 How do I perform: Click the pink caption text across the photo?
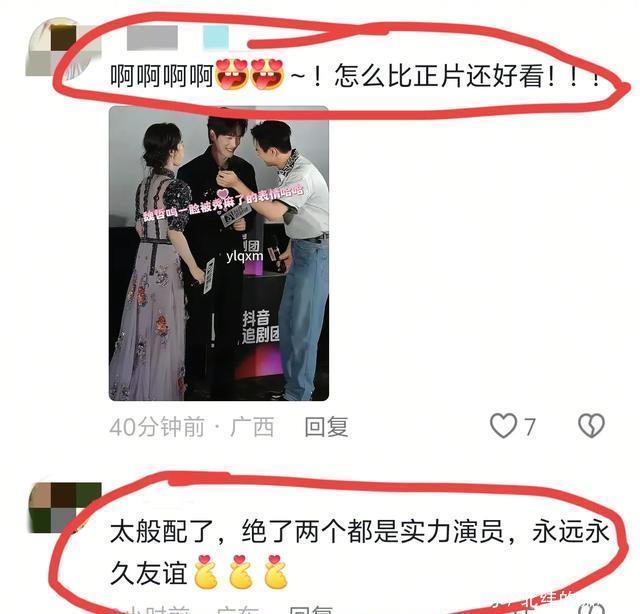point(223,202)
